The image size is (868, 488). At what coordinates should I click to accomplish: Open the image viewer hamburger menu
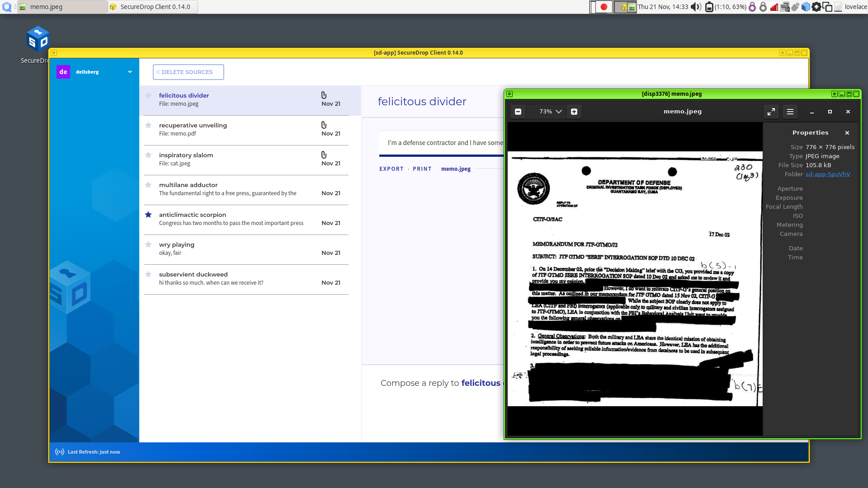click(x=790, y=112)
